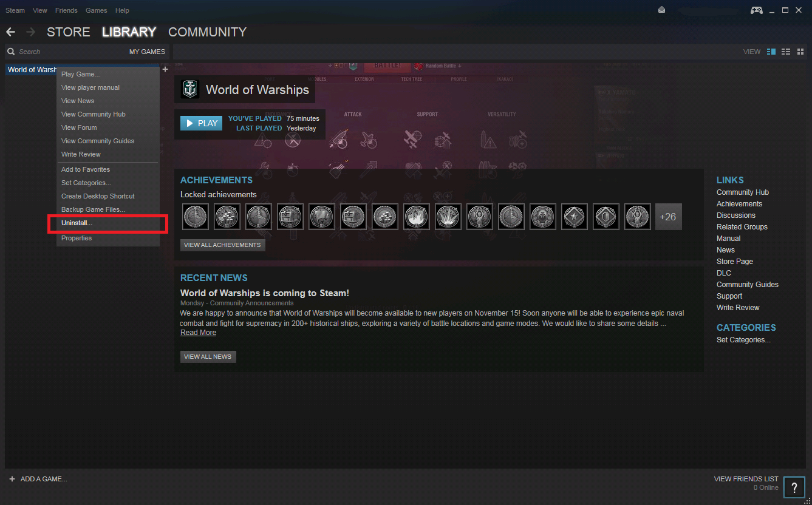Viewport: 812px width, 505px height.
Task: Select the helmet locked achievement badge
Action: (x=543, y=217)
